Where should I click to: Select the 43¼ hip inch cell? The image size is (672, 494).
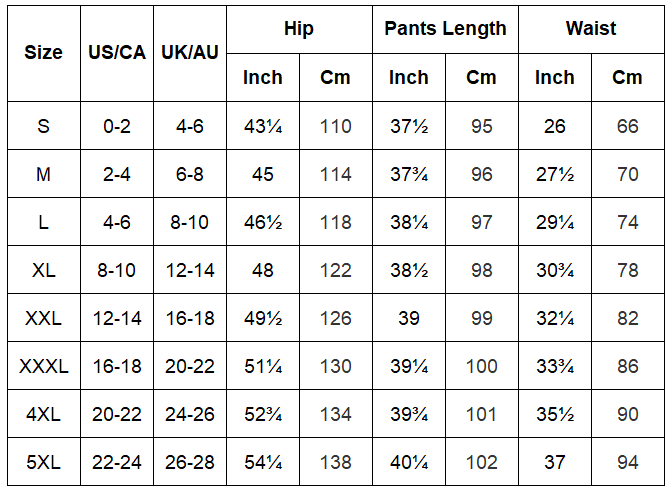coord(263,126)
